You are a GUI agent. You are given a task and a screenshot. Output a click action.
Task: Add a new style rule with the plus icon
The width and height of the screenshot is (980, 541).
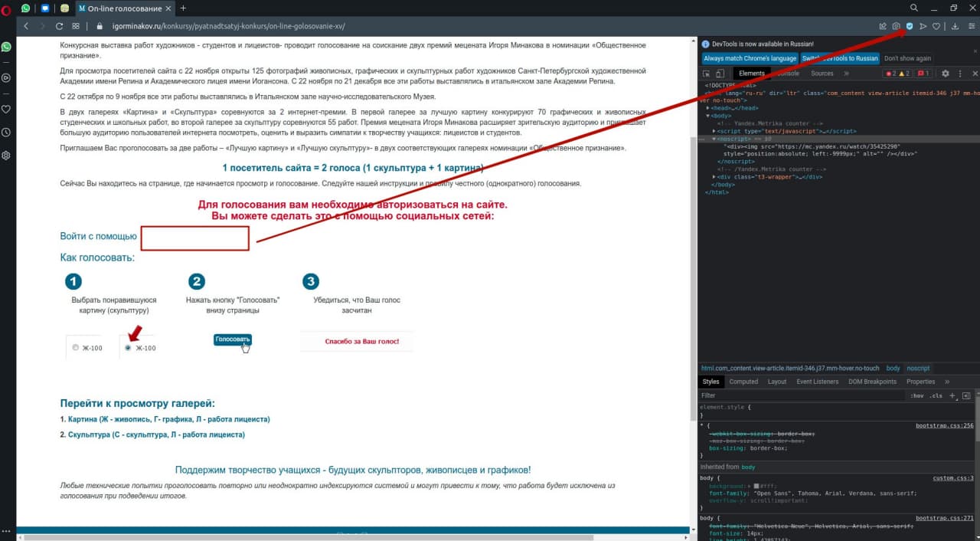[x=952, y=395]
